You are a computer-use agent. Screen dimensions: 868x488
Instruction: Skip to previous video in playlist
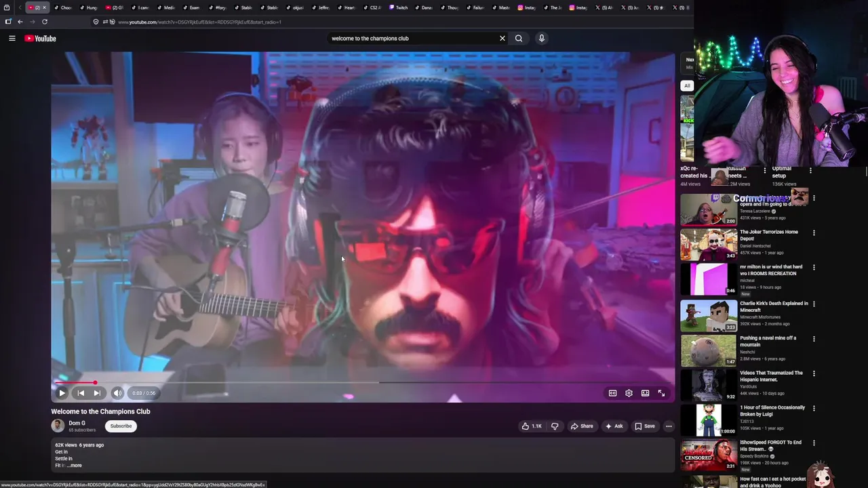point(81,393)
